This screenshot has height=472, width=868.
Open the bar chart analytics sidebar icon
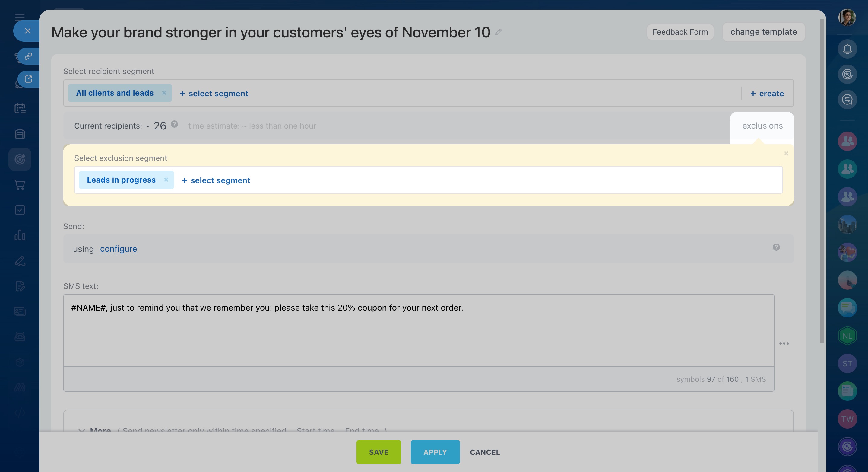coord(20,235)
